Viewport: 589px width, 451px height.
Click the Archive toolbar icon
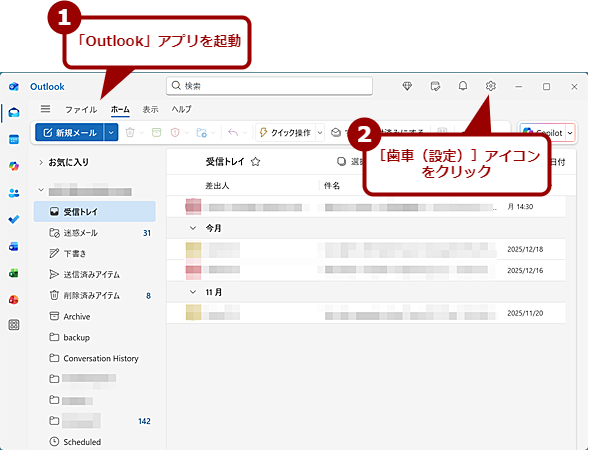156,133
